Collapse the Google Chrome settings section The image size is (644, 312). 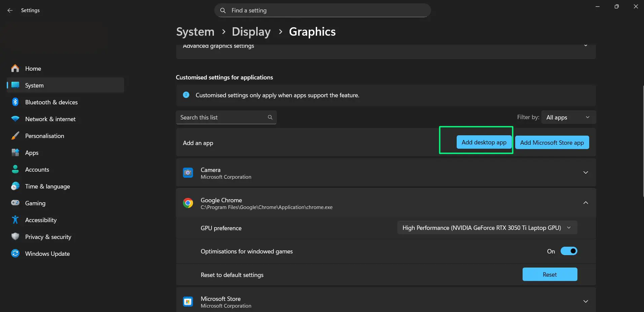586,203
